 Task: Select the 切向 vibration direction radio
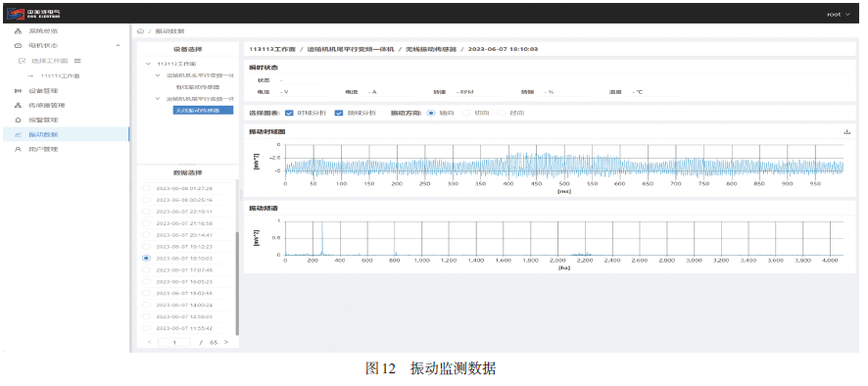coord(466,113)
